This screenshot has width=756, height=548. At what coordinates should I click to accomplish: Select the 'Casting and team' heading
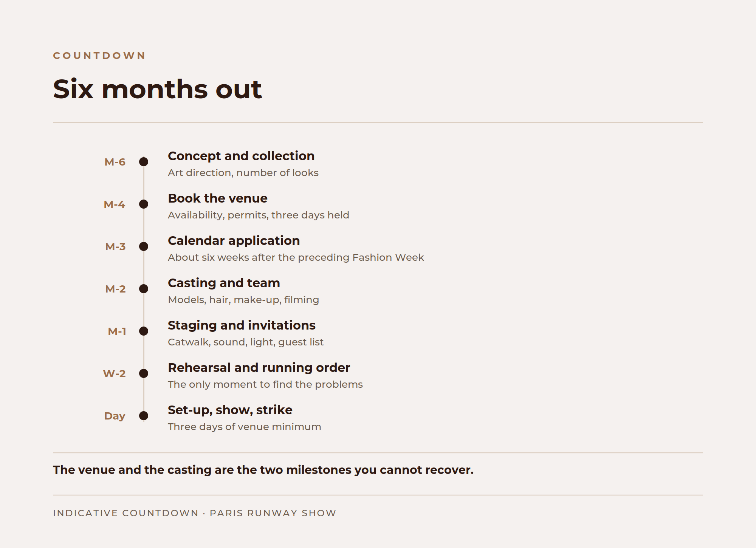click(x=224, y=283)
